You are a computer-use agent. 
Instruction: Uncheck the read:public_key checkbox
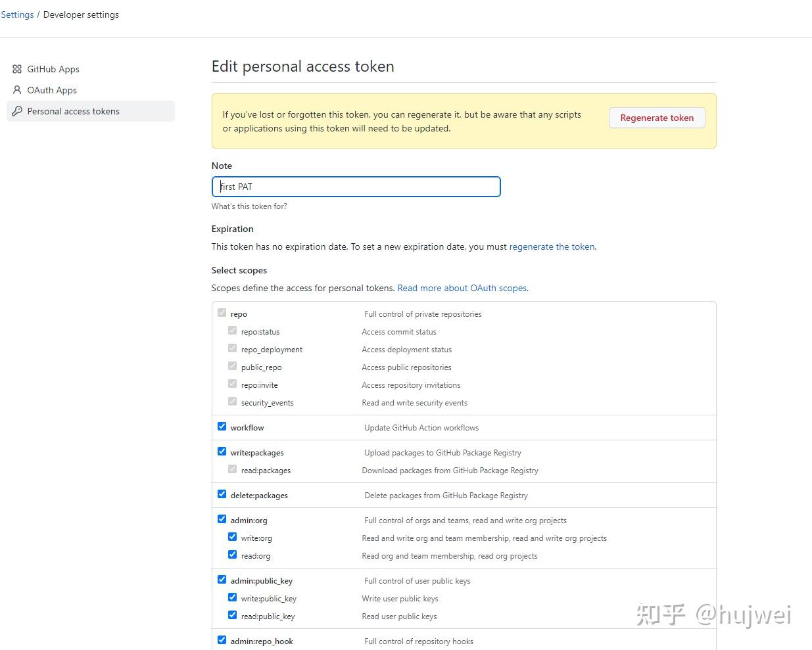click(232, 615)
